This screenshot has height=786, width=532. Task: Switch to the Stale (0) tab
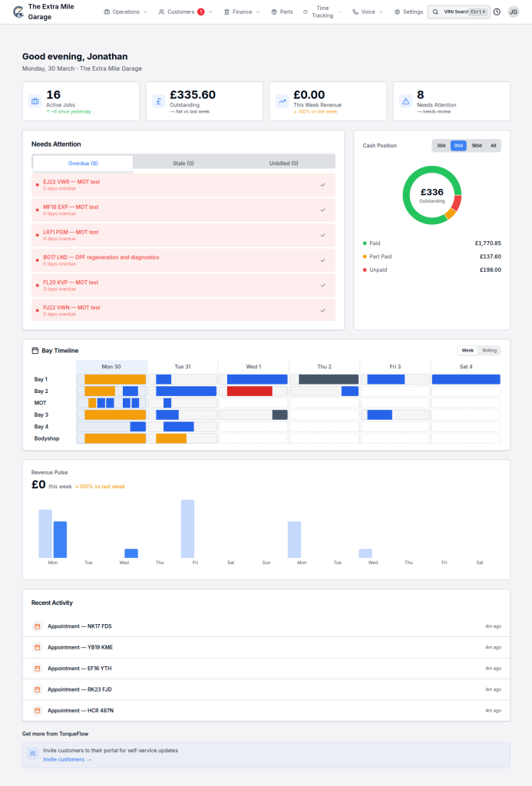pos(183,163)
